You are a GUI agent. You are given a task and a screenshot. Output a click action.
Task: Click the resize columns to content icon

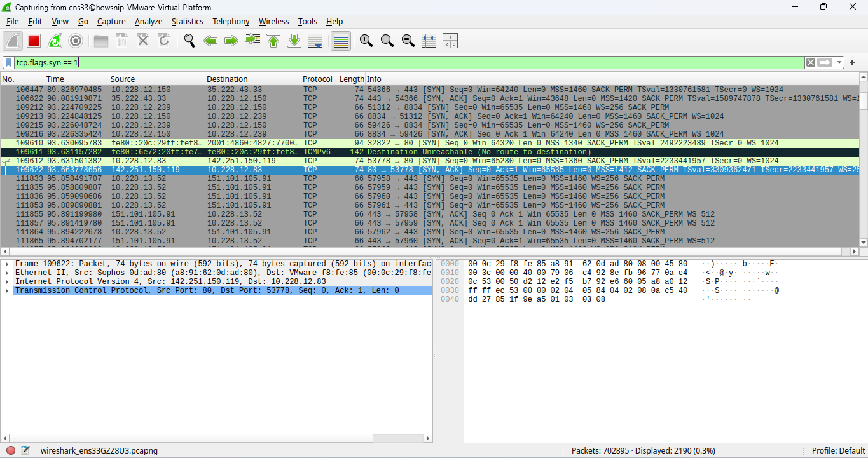click(x=429, y=41)
